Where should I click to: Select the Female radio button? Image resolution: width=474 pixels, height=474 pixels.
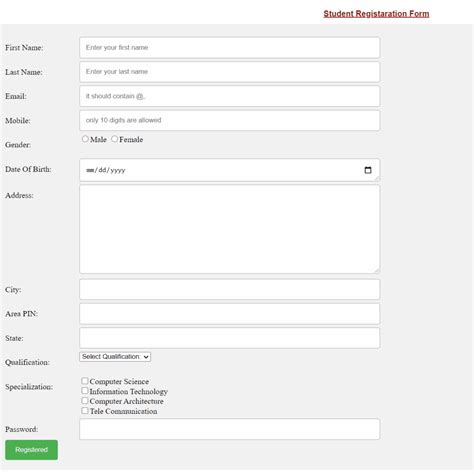point(114,139)
